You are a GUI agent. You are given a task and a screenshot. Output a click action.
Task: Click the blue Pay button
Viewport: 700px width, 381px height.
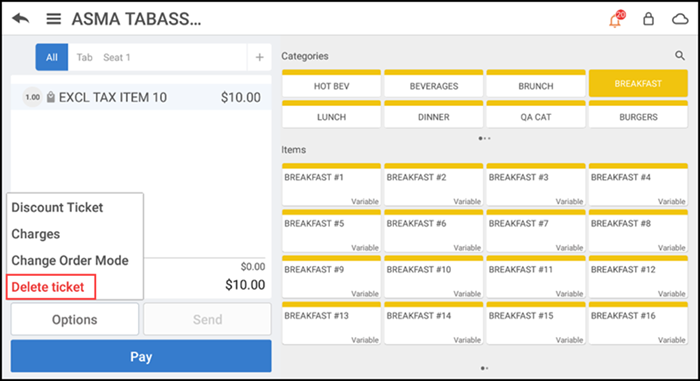click(x=141, y=356)
